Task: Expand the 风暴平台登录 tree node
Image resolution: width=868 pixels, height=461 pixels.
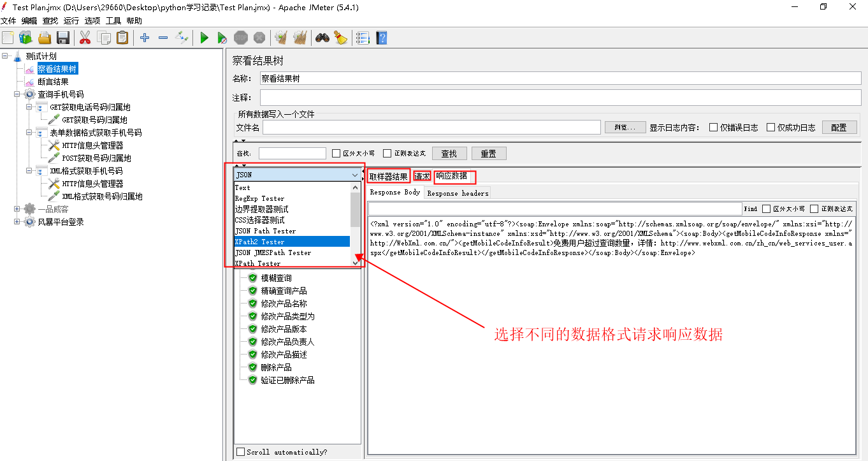Action: pos(17,222)
